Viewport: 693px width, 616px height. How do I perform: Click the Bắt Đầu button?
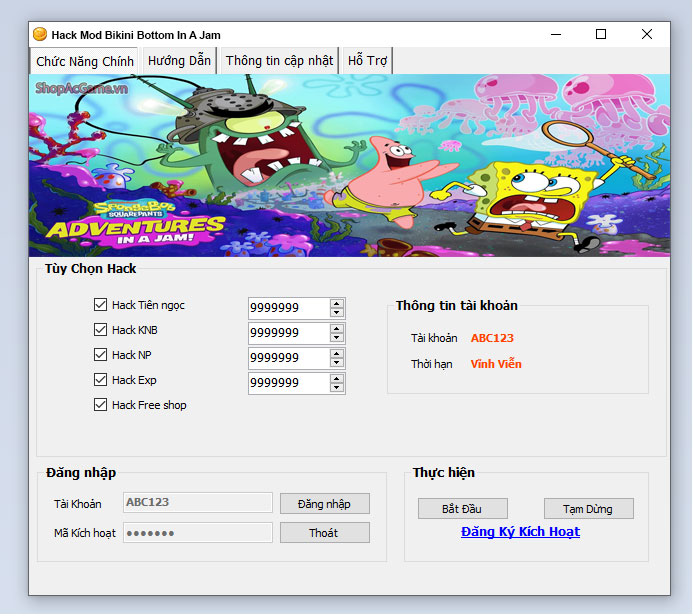point(462,509)
